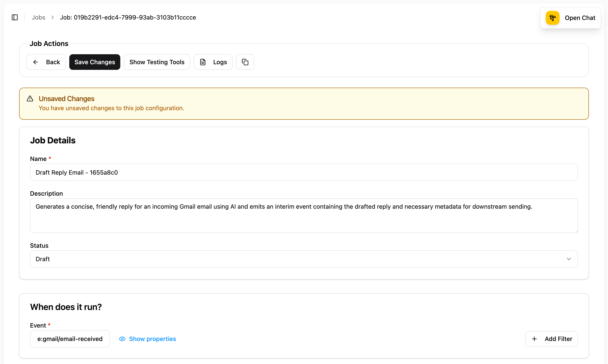Expand the Draft status chevron
Image resolution: width=608 pixels, height=364 pixels.
coord(569,259)
